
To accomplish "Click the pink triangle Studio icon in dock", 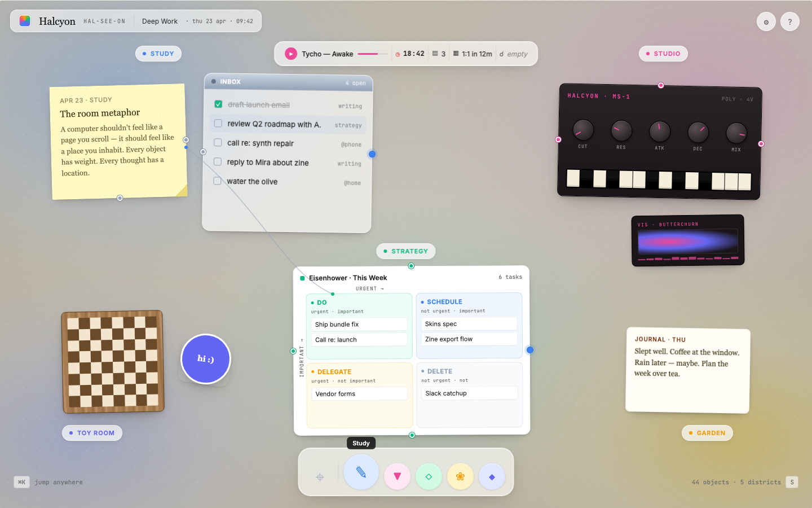I will 397,476.
